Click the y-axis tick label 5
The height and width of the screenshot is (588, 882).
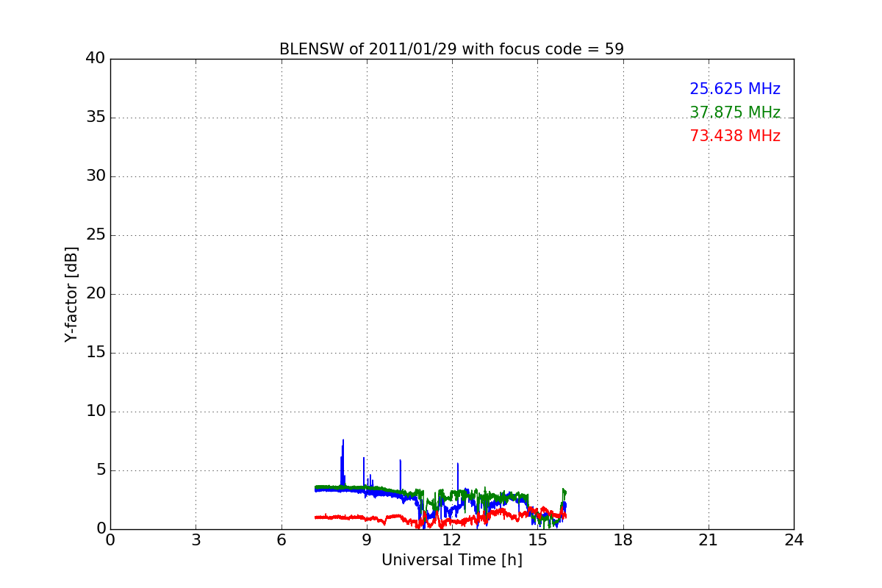(101, 470)
